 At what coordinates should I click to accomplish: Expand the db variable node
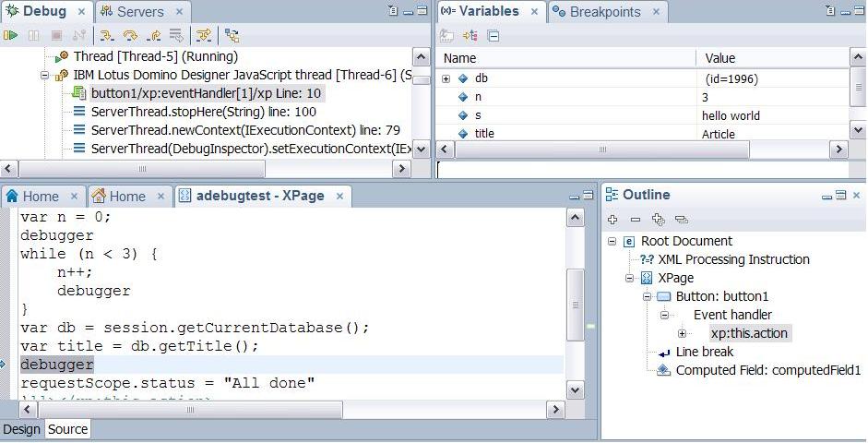click(x=446, y=79)
